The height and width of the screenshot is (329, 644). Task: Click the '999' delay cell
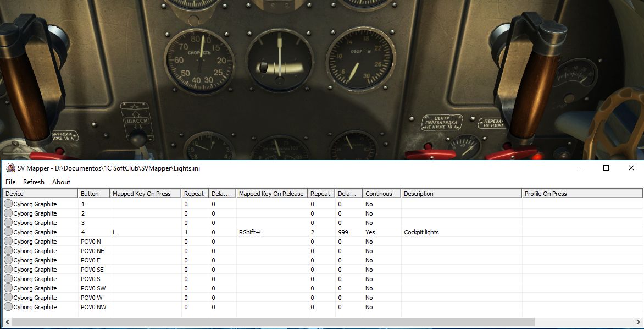(349, 232)
